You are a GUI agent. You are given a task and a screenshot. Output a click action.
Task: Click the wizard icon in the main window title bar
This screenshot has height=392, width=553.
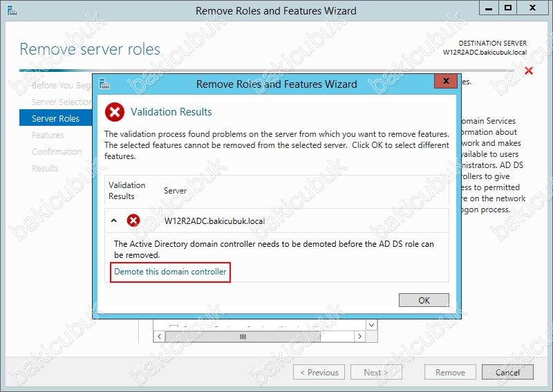click(x=12, y=10)
